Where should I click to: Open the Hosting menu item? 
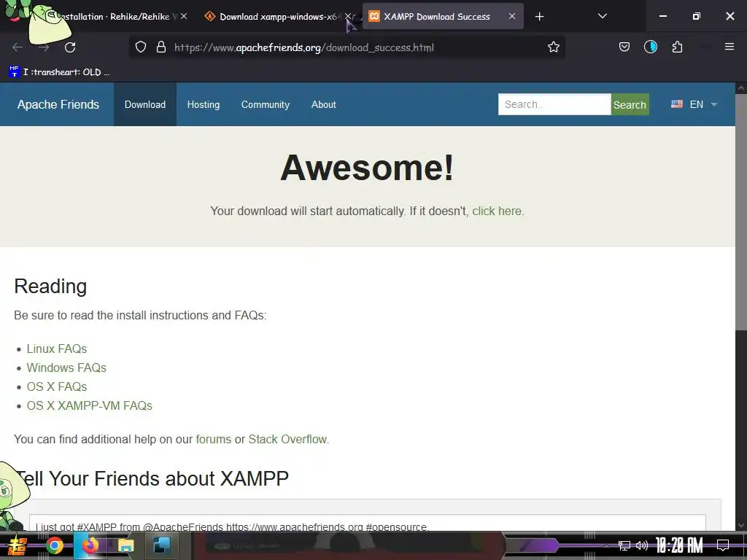point(204,104)
